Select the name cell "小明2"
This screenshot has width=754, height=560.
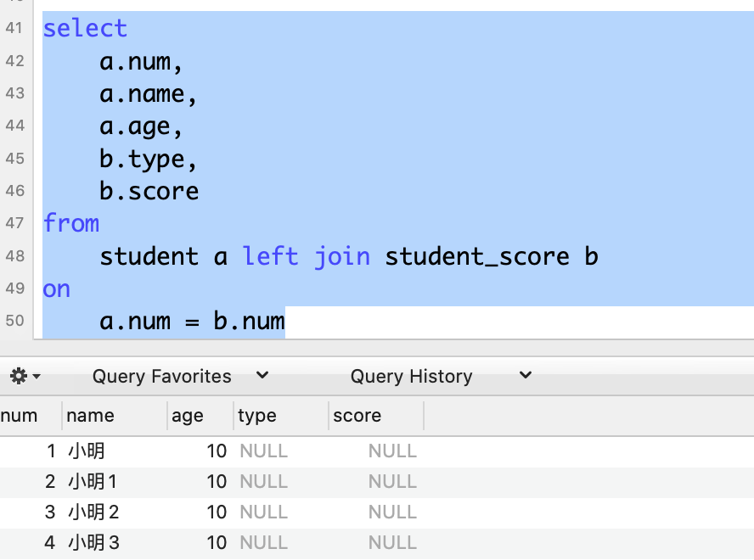93,512
